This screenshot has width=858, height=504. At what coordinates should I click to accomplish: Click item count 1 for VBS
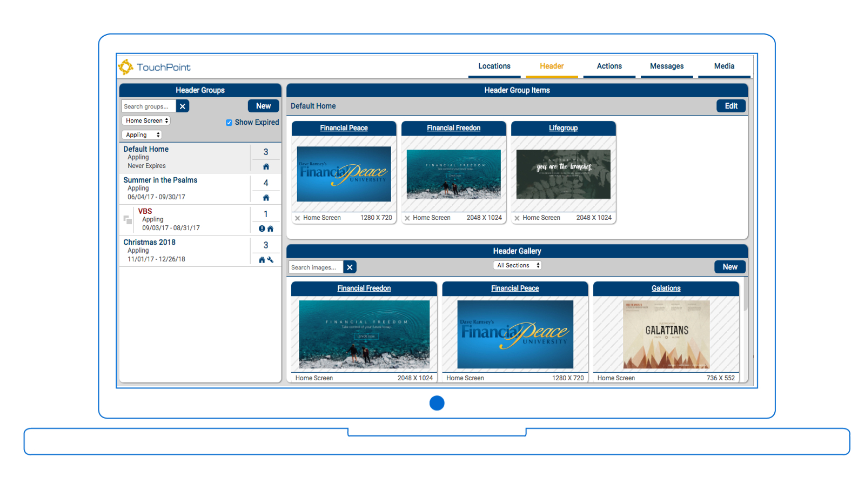pos(265,214)
